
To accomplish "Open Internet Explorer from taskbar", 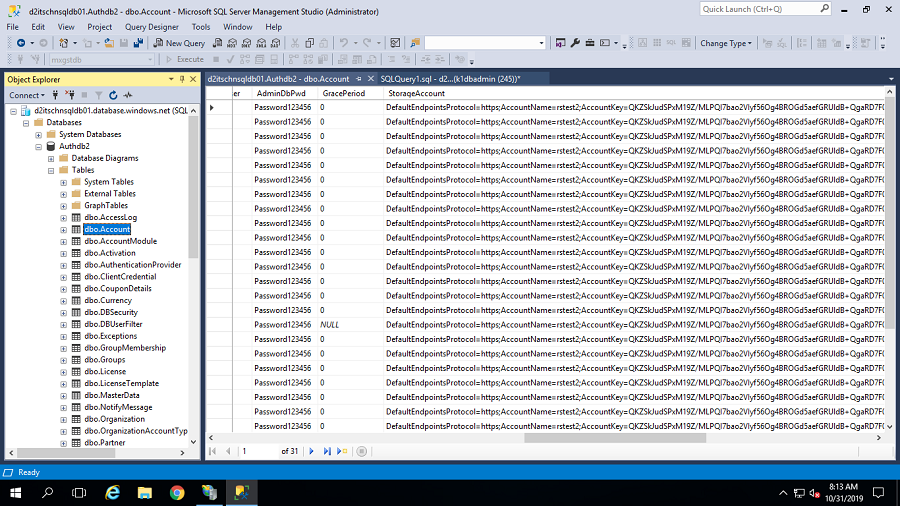I will coord(112,493).
